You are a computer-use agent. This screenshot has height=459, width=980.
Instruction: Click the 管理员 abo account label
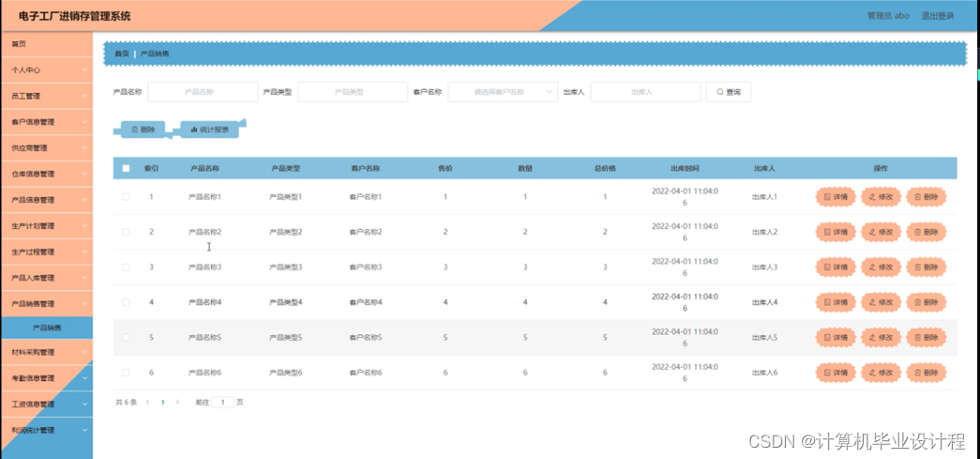point(888,16)
